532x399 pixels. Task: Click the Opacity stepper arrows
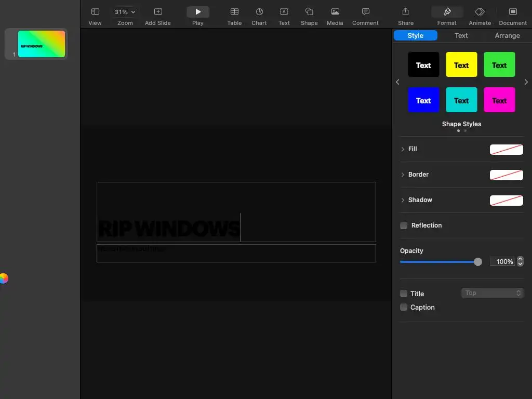point(520,262)
